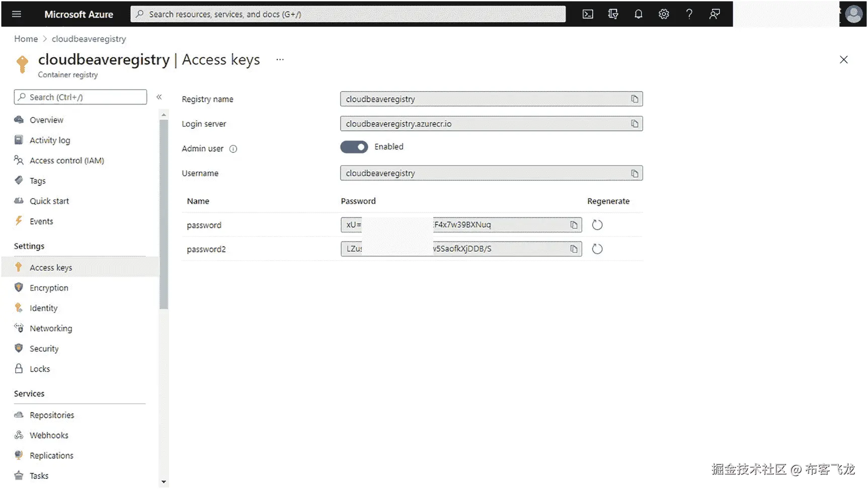This screenshot has height=489, width=868.
Task: Click the 'Container registry' subtitle
Action: point(68,75)
